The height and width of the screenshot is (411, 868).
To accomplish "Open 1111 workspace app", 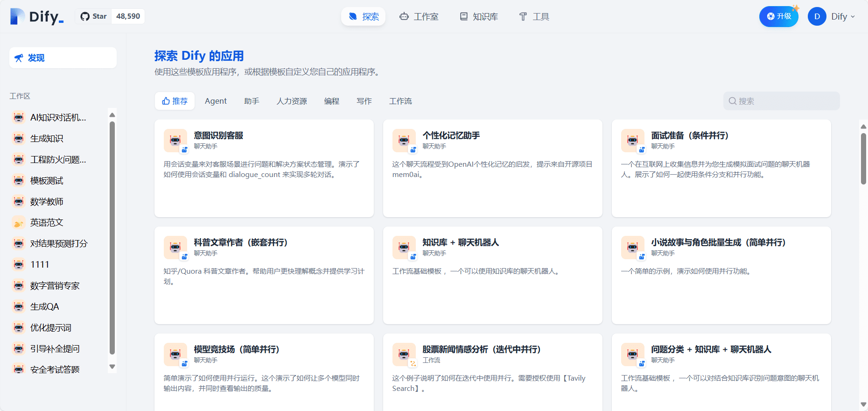I will tap(58, 264).
